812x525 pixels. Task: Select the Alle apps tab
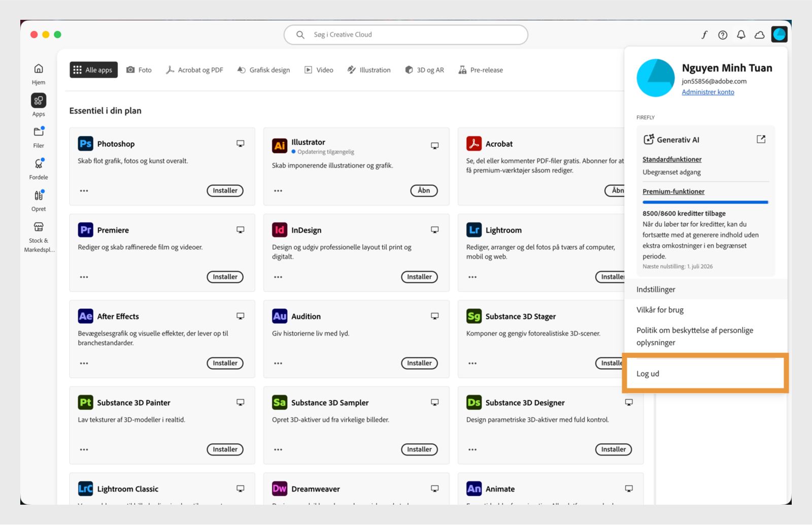coord(93,70)
